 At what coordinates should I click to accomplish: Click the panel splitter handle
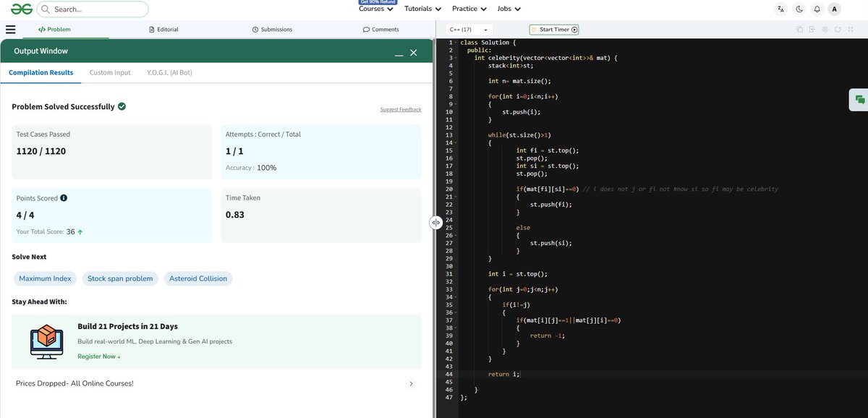(x=435, y=223)
